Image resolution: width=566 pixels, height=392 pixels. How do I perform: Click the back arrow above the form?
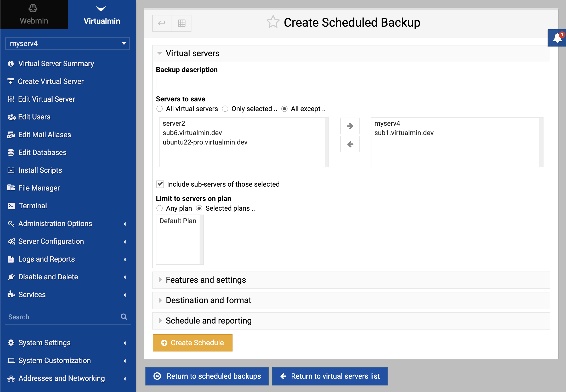tap(162, 23)
